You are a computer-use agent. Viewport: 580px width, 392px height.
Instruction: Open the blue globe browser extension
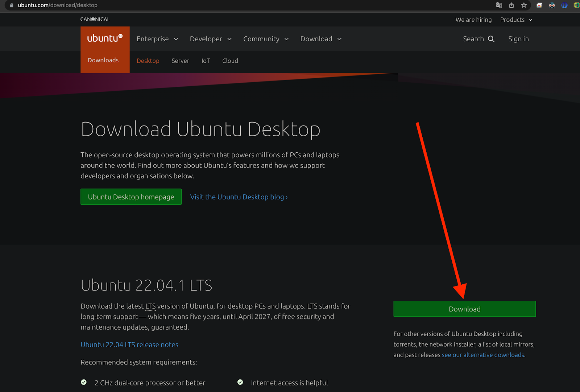pos(564,5)
